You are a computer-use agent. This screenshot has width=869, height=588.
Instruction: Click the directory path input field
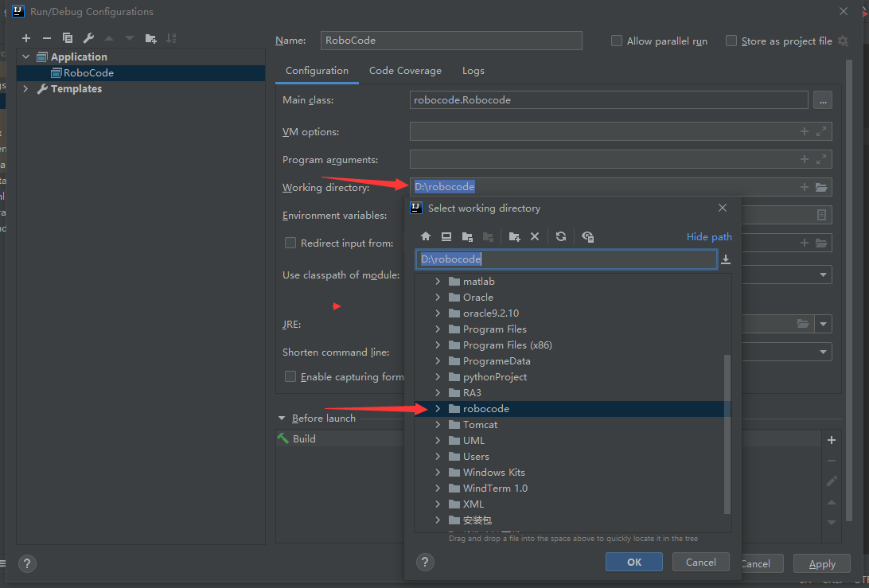click(x=567, y=259)
